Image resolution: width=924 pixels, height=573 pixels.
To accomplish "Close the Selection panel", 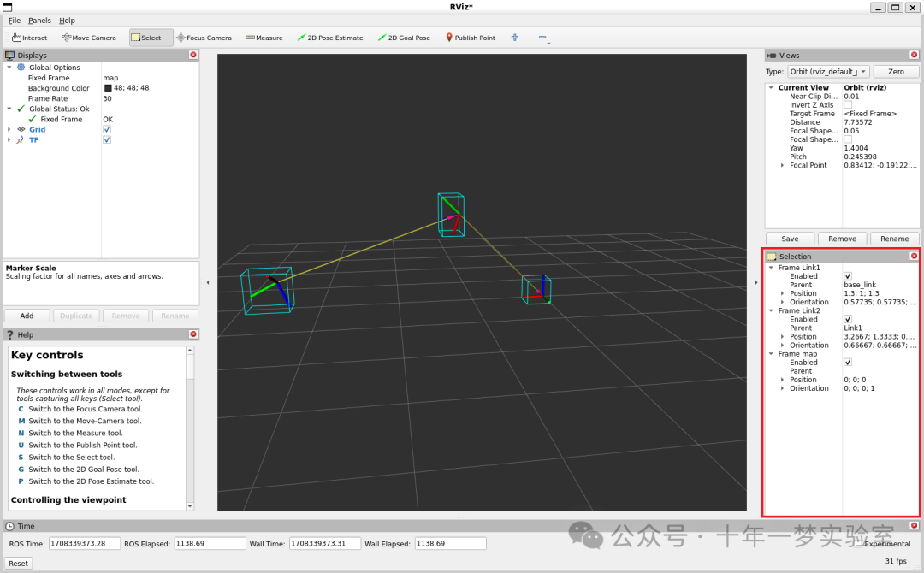I will (x=914, y=256).
